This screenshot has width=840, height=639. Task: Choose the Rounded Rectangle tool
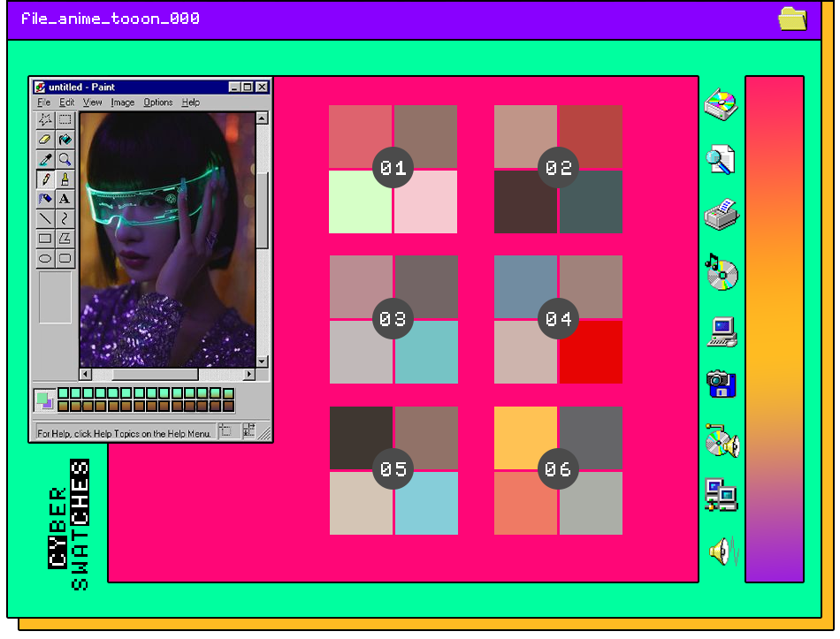coord(65,258)
